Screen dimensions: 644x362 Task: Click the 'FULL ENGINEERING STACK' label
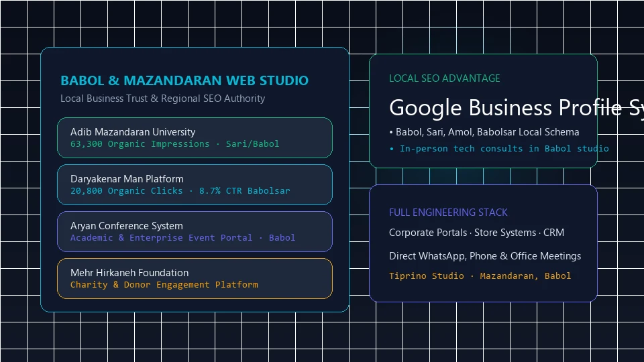click(448, 213)
